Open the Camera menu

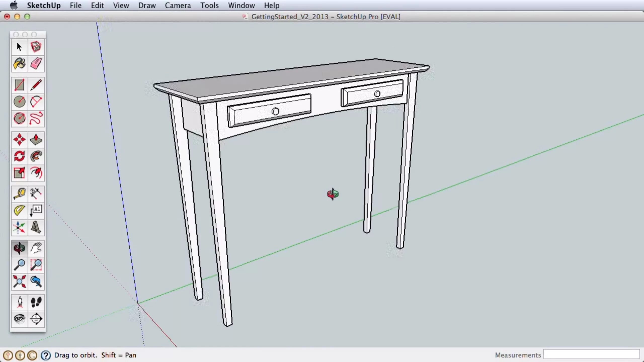pos(178,5)
